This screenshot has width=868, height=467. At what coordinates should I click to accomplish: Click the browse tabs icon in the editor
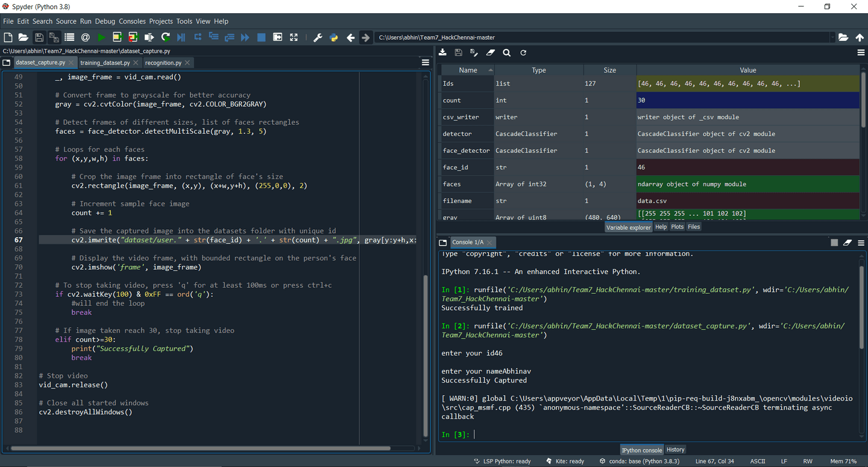(x=6, y=63)
